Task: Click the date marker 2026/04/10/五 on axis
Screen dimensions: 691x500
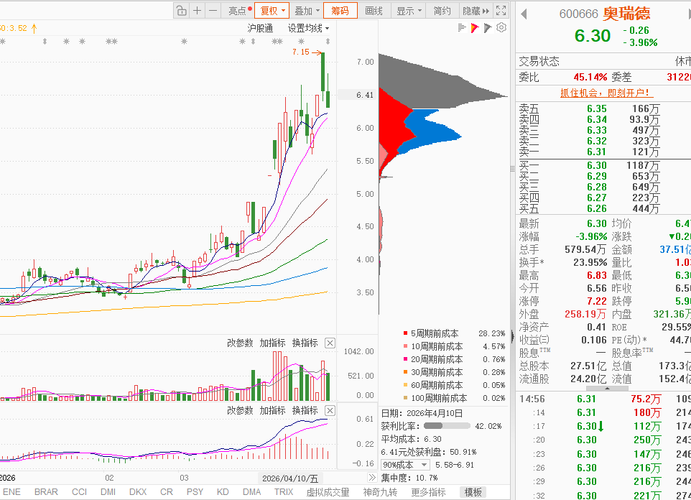Action: 290,478
